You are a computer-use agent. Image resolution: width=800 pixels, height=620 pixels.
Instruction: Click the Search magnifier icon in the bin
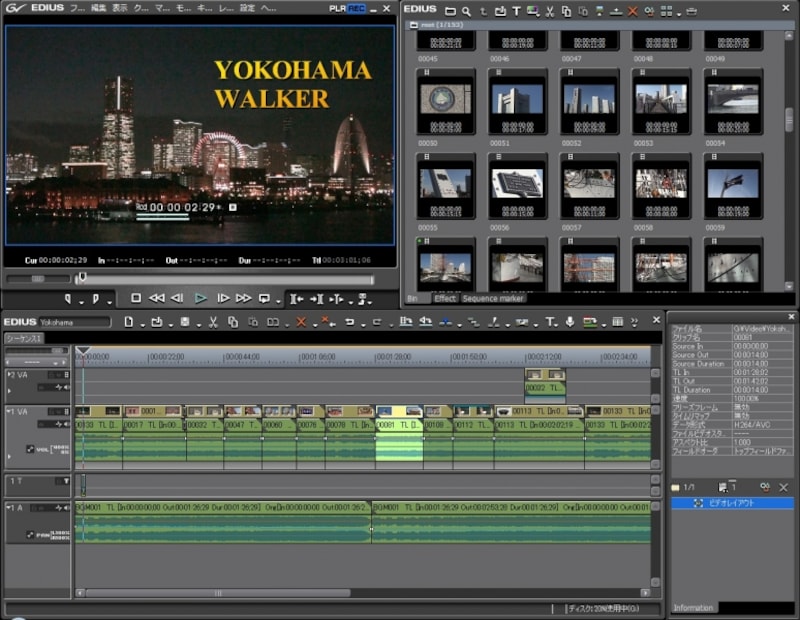click(x=467, y=11)
